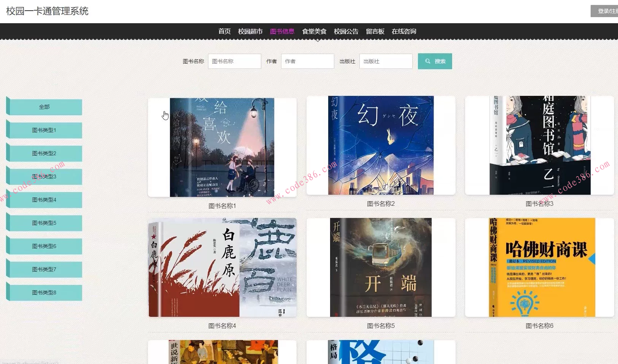Focus the 出版社 search box
This screenshot has width=618, height=364.
point(385,61)
